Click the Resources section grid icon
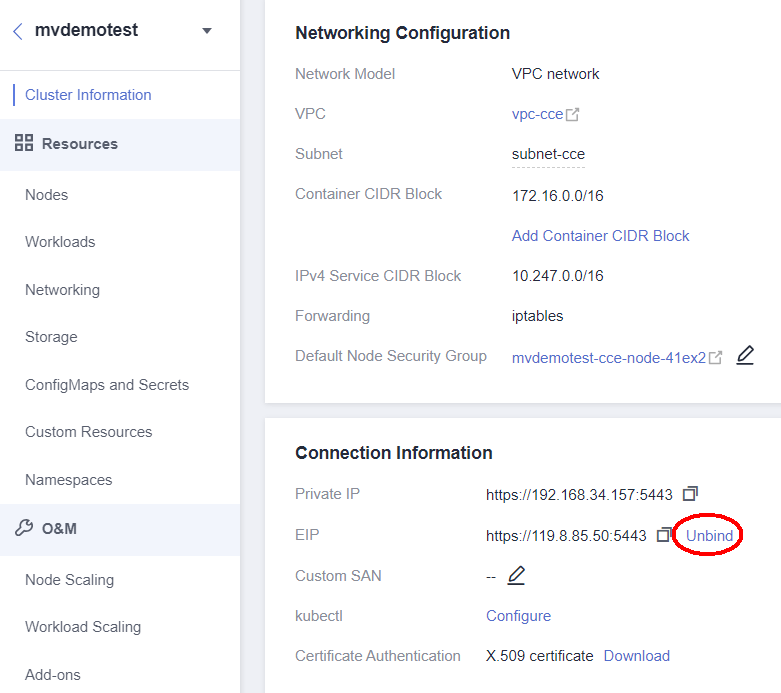The width and height of the screenshot is (781, 693). pyautogui.click(x=25, y=144)
